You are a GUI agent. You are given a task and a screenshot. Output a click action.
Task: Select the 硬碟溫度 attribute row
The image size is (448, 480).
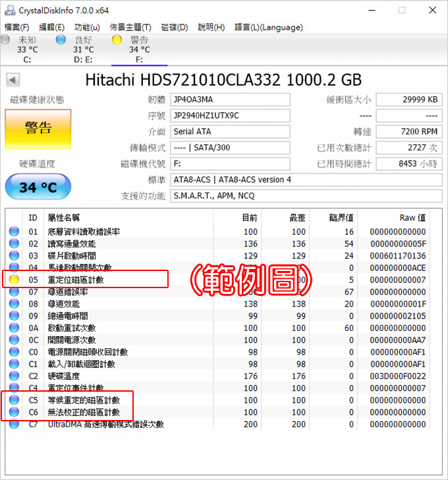click(217, 376)
